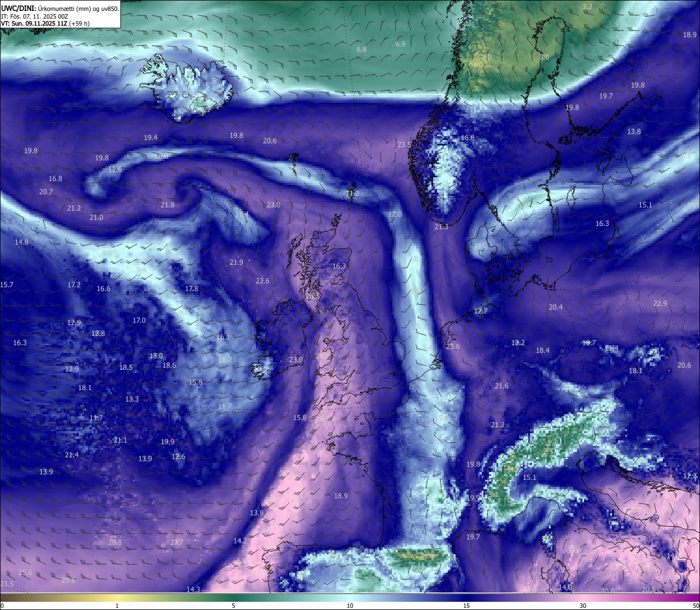
Task: Click the 14.8 map value
Action: tap(21, 242)
